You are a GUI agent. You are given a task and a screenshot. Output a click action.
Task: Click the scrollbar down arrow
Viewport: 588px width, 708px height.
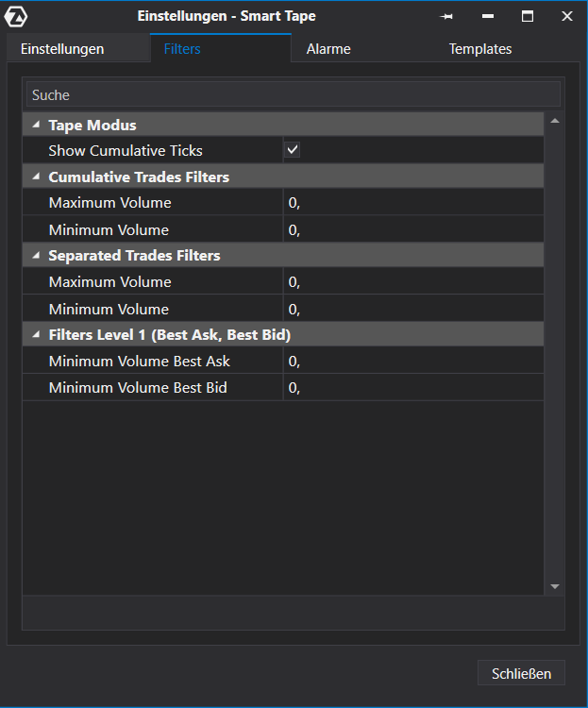[x=555, y=586]
